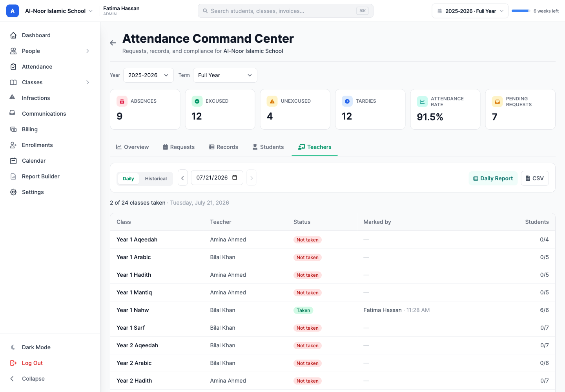This screenshot has height=392, width=565.
Task: Click the Year 2 Hadith class name
Action: (134, 381)
